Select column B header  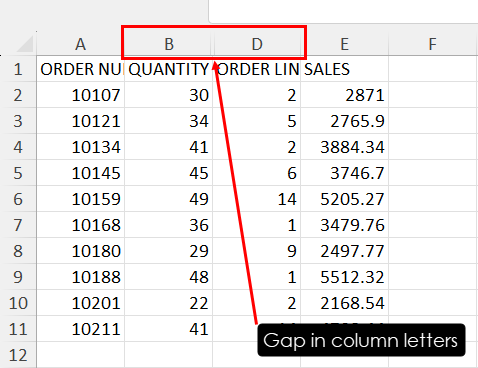tap(169, 44)
